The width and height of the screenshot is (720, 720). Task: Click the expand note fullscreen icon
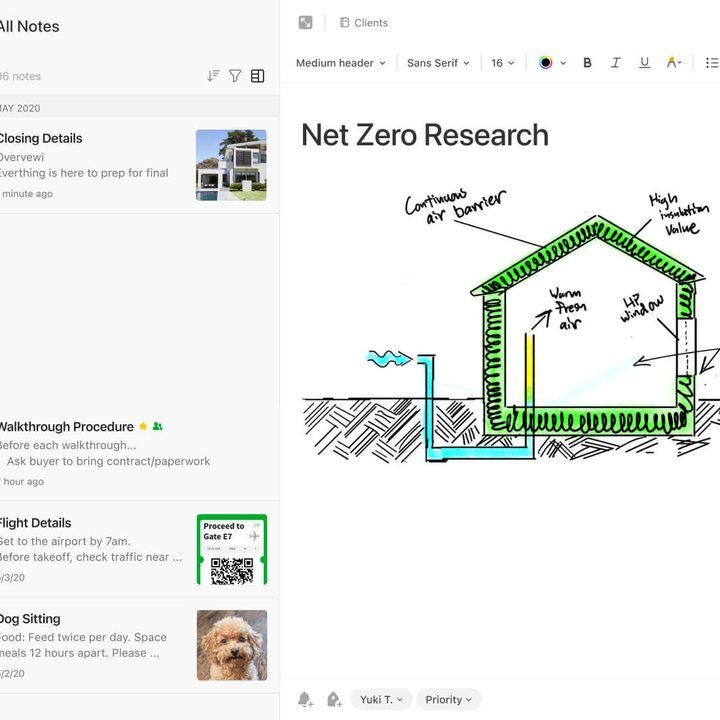point(305,22)
